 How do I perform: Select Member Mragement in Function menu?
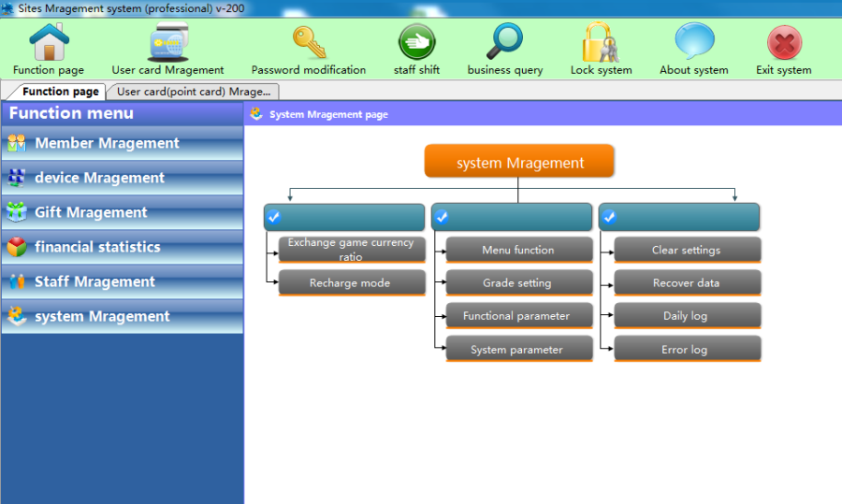[123, 143]
